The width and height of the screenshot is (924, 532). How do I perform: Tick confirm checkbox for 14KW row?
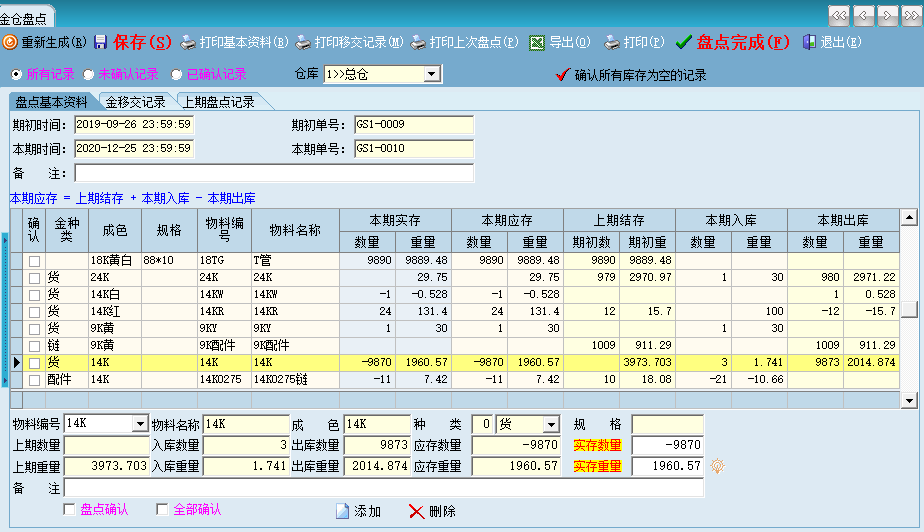pos(34,295)
